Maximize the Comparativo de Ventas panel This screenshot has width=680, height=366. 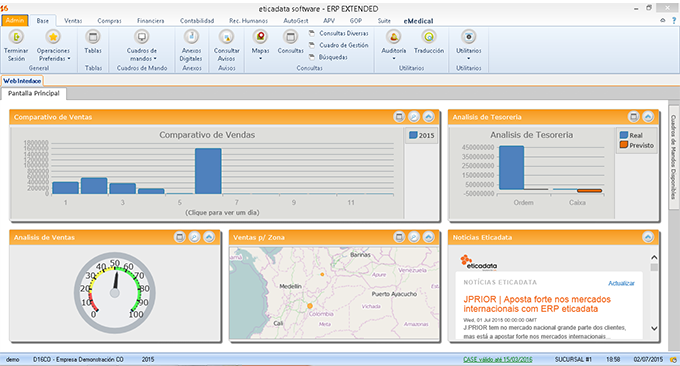pos(399,117)
